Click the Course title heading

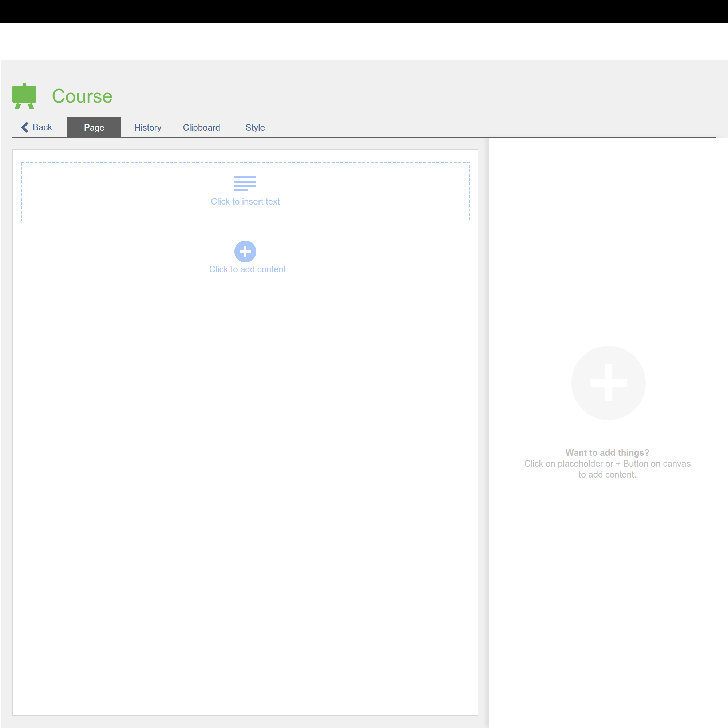point(82,96)
